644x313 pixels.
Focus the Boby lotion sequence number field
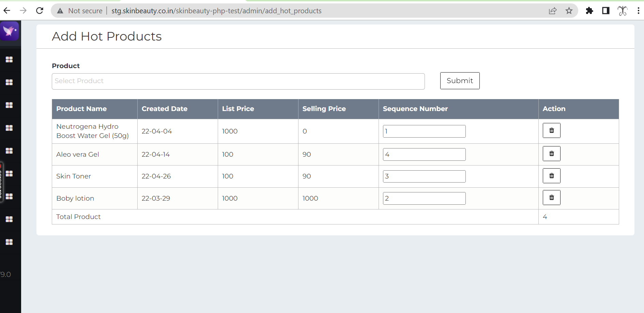pyautogui.click(x=424, y=198)
